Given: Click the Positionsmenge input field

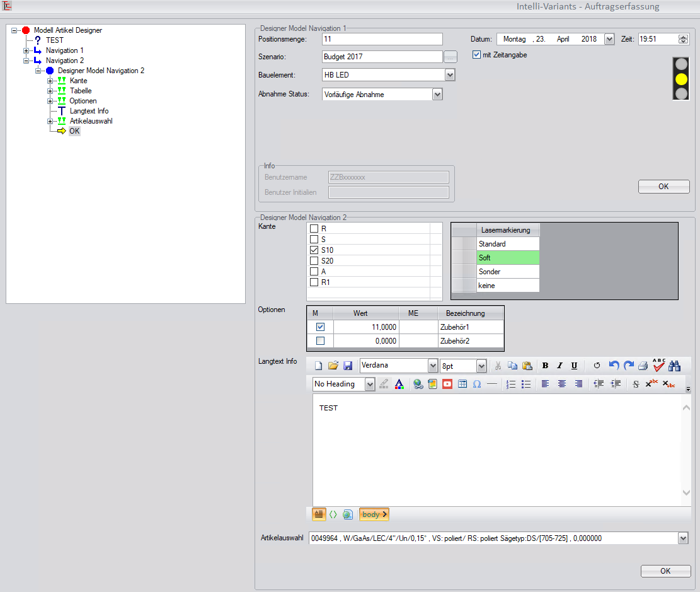Looking at the screenshot, I should 382,39.
